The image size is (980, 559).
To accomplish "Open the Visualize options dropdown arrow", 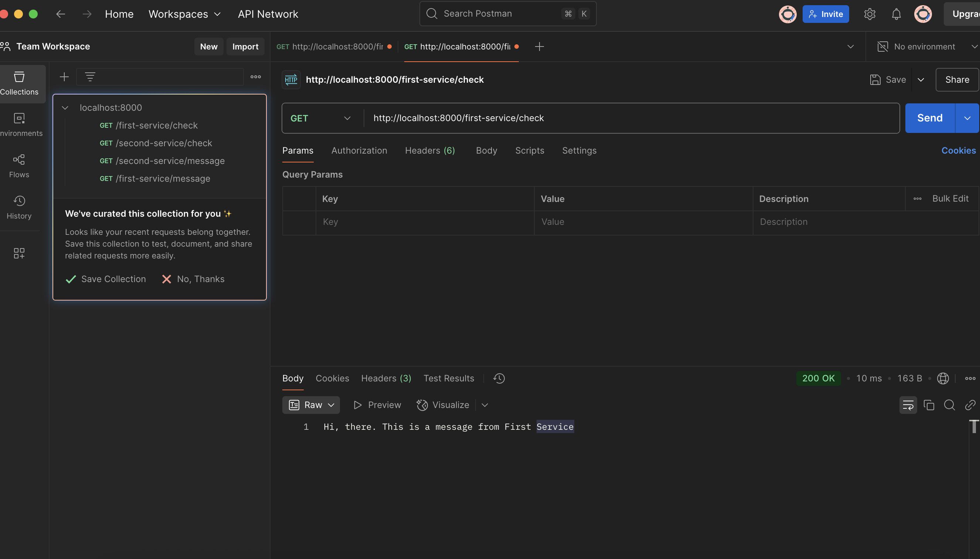I will tap(484, 405).
